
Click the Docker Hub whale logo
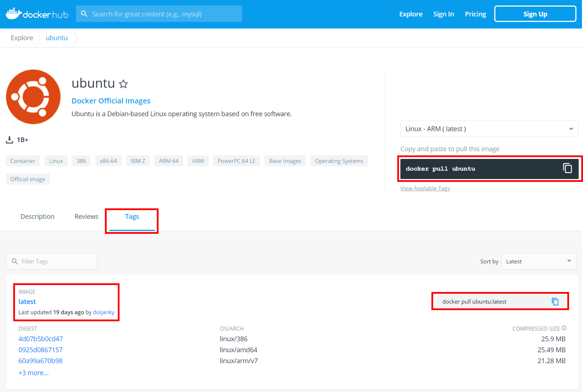coord(37,14)
